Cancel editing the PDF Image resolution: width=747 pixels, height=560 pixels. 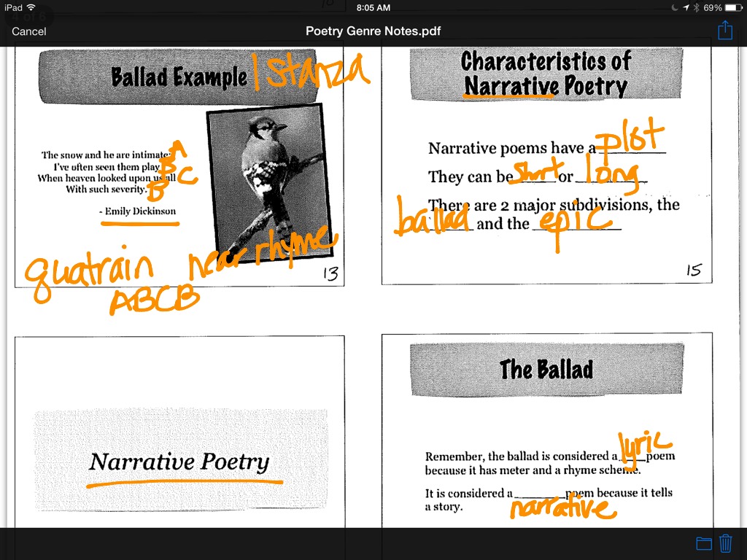pyautogui.click(x=29, y=32)
